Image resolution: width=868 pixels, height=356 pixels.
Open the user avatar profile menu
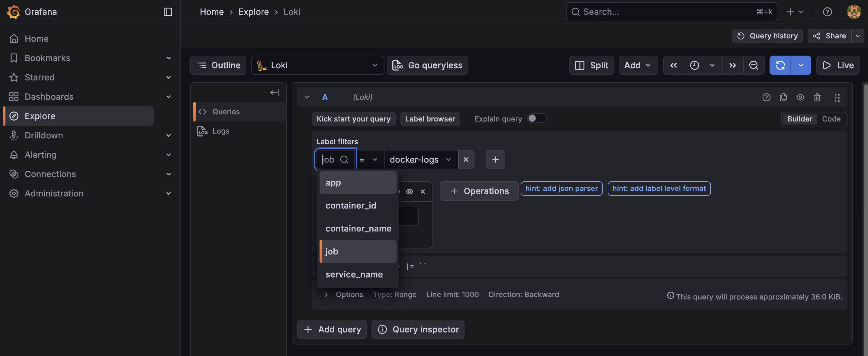pos(854,12)
